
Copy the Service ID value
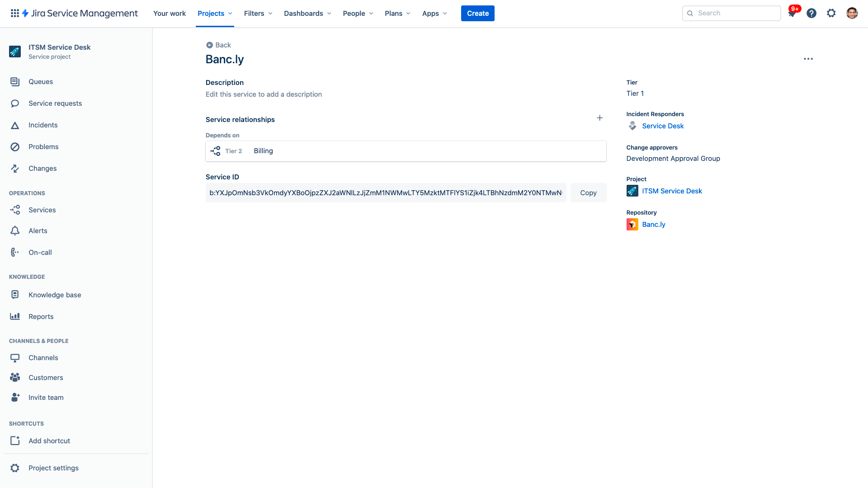tap(588, 192)
